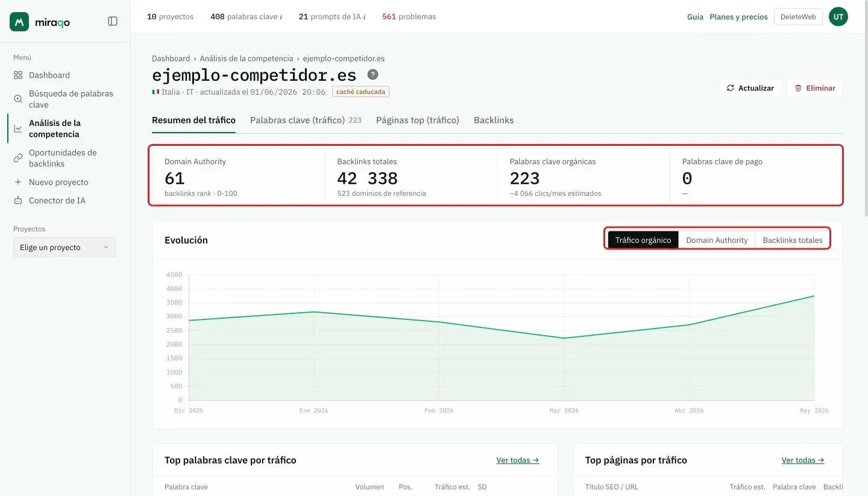
Task: Click the Backlinks totales value 42 338
Action: [368, 178]
